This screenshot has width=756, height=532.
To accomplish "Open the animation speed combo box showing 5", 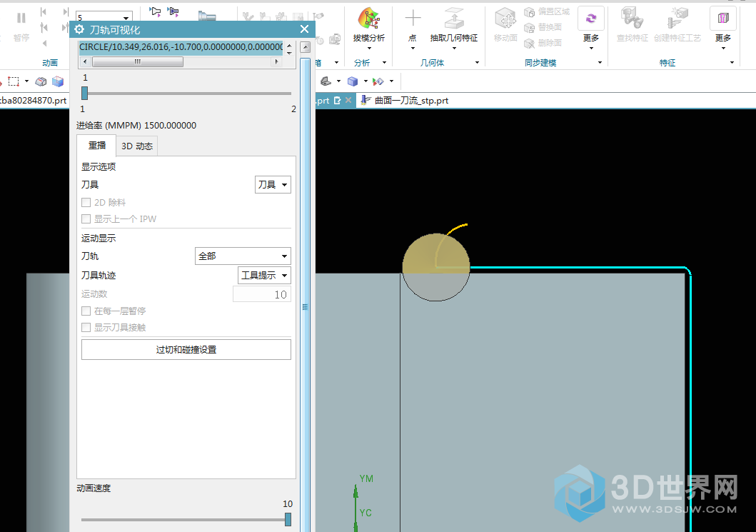I will coord(104,17).
